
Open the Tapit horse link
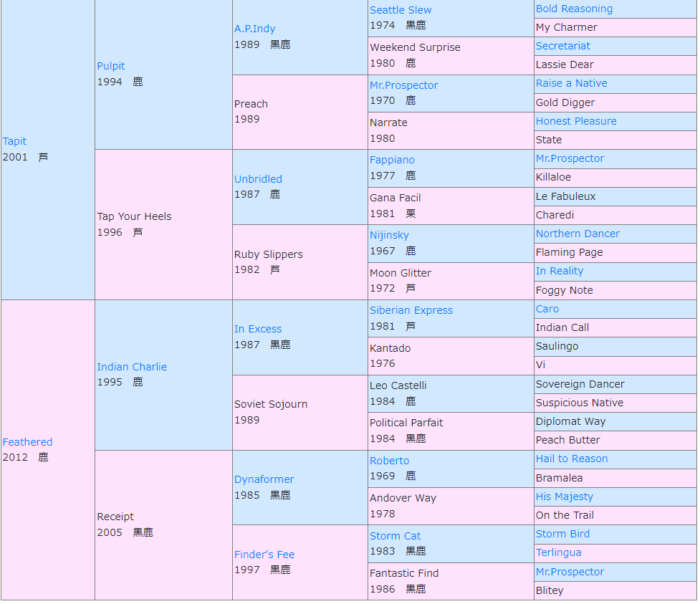(14, 141)
